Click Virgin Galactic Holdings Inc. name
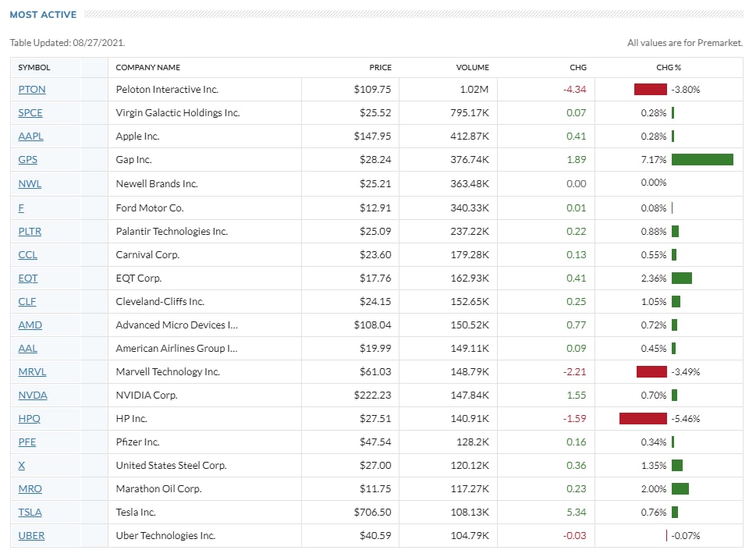 (x=177, y=113)
